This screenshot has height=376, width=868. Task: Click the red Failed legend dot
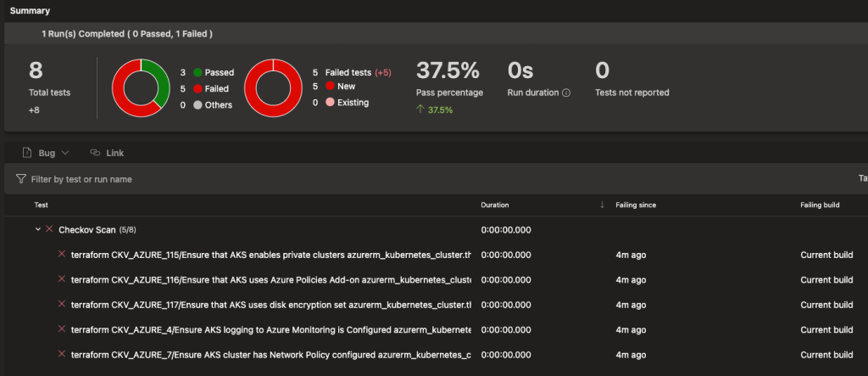(198, 88)
